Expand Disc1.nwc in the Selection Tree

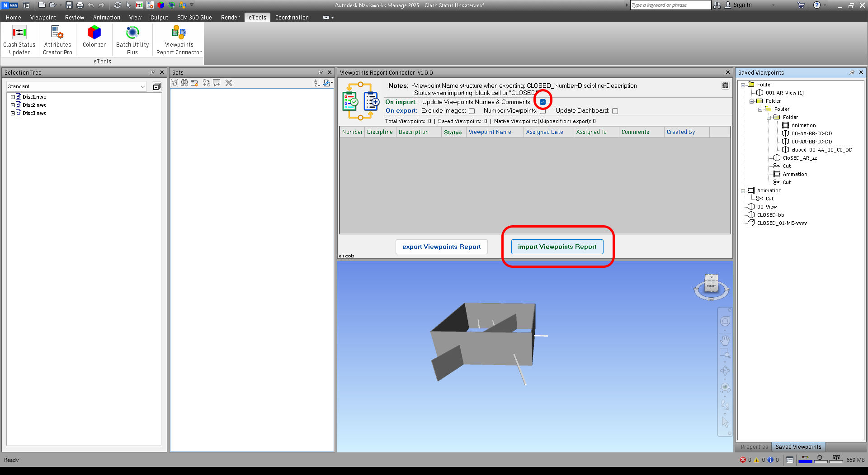point(13,97)
